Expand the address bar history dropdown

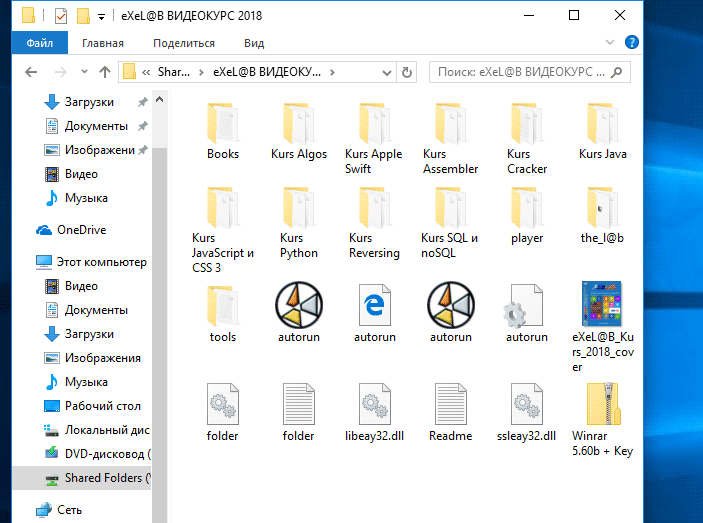point(386,73)
